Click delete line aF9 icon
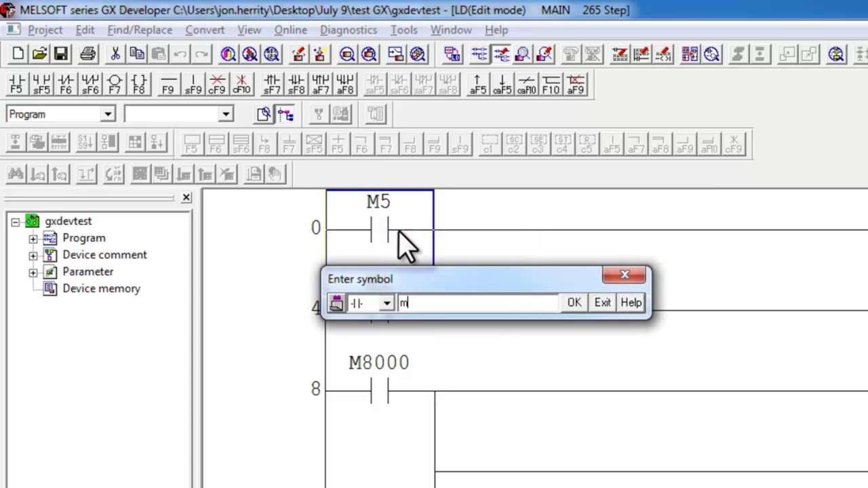 (576, 84)
